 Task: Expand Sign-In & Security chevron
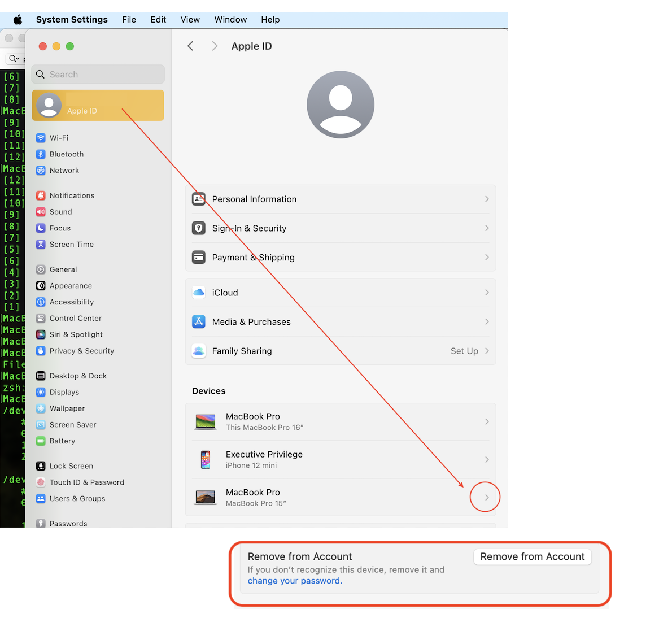coord(487,228)
